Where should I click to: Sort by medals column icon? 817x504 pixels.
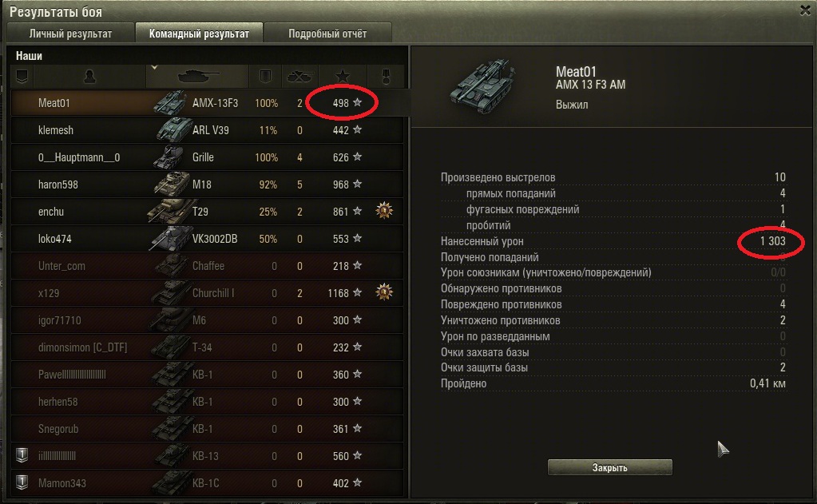coord(386,77)
